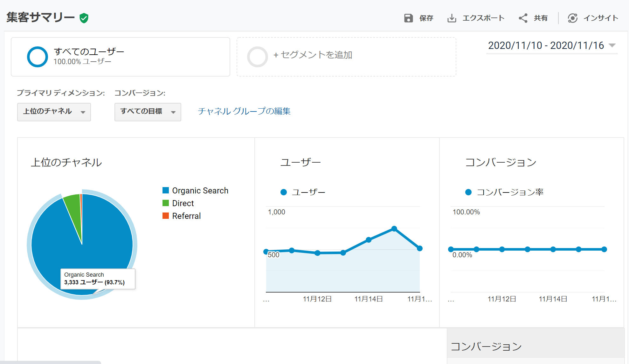Screen dimensions: 629x364
Task: Toggle the Referral legend entry
Action: 186,216
